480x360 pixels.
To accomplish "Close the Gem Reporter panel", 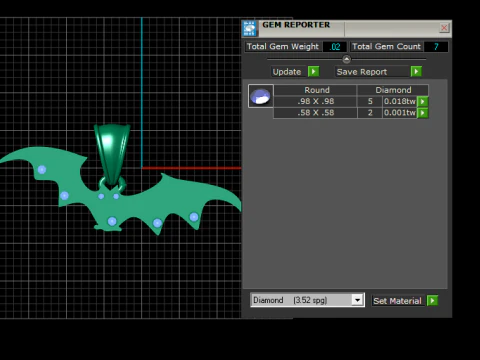I will tap(444, 28).
